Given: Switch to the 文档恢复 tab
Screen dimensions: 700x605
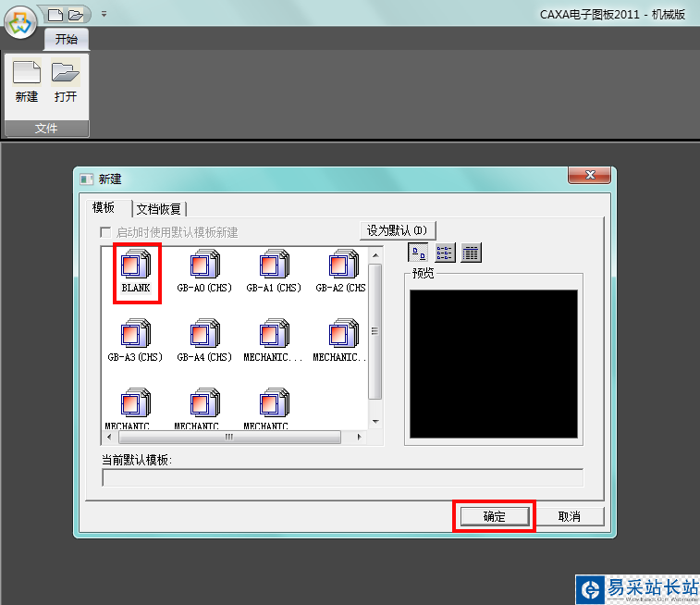Looking at the screenshot, I should click(x=159, y=209).
